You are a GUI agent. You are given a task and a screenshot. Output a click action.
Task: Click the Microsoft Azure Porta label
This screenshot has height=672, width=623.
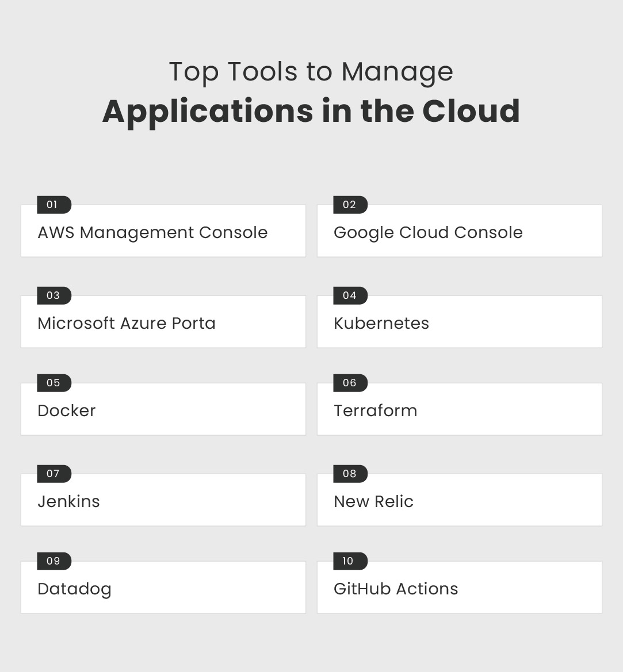click(127, 324)
